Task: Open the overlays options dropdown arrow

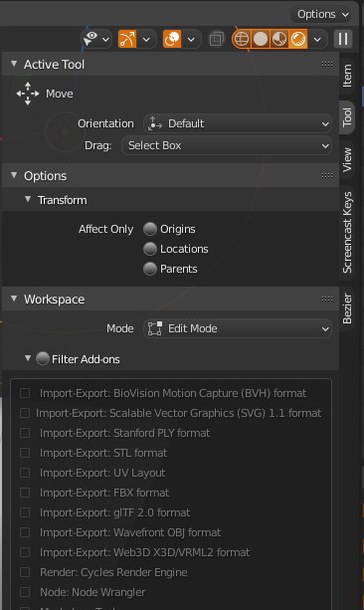Action: pos(191,39)
